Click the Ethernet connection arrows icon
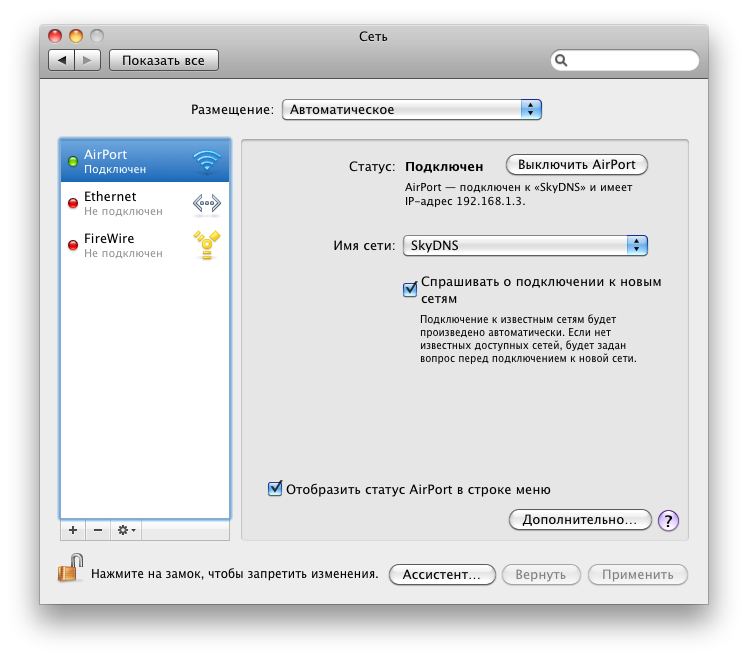The height and width of the screenshot is (659, 748). (207, 204)
